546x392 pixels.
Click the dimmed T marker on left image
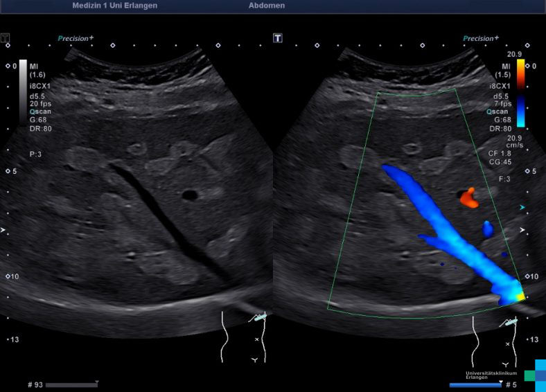point(5,38)
